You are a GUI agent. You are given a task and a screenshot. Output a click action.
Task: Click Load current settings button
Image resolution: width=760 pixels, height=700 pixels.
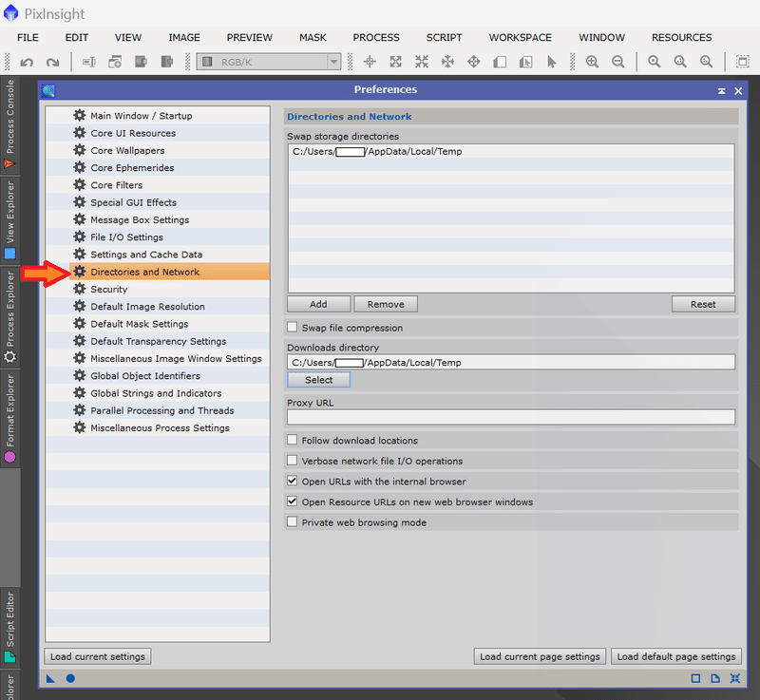(98, 657)
